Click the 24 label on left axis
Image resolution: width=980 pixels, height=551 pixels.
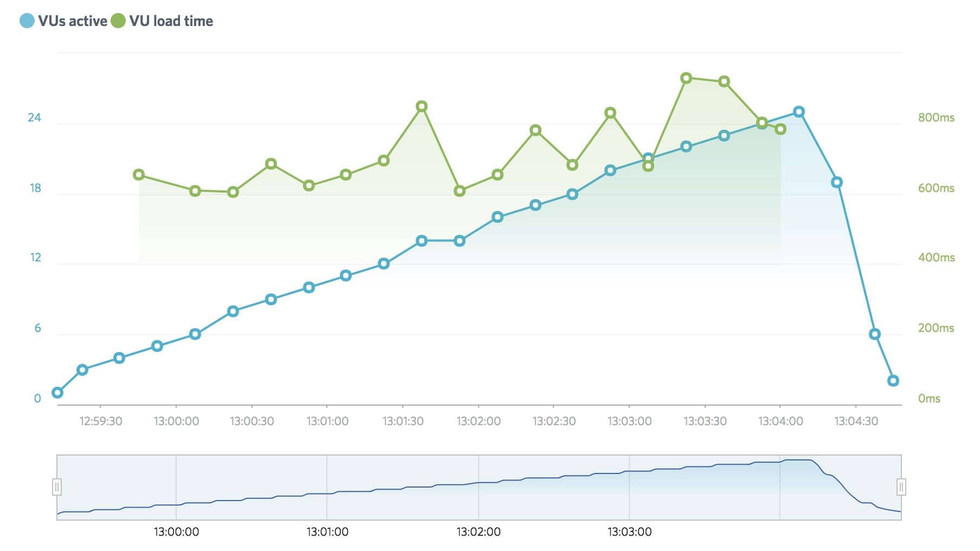pos(35,118)
